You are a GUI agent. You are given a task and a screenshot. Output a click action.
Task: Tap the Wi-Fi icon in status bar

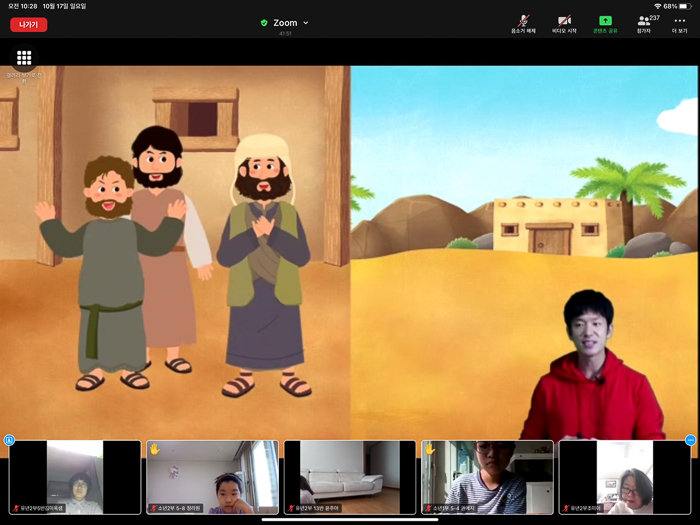click(658, 6)
